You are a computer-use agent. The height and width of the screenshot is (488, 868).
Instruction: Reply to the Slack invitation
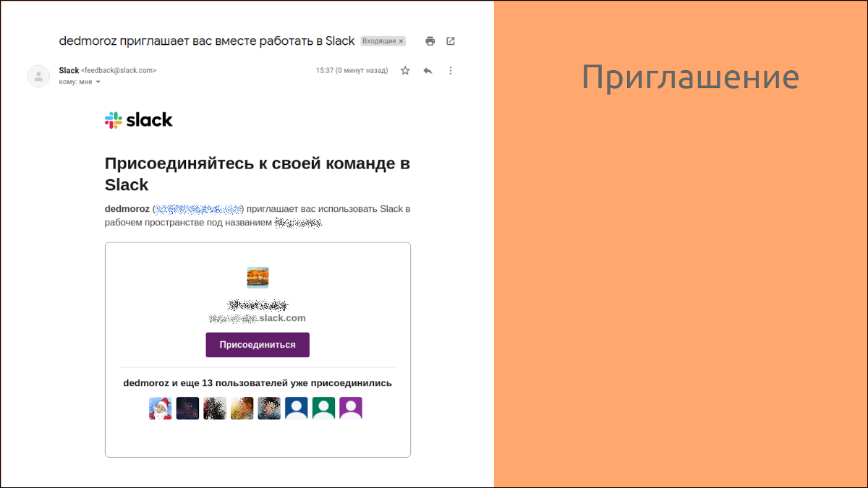click(427, 70)
